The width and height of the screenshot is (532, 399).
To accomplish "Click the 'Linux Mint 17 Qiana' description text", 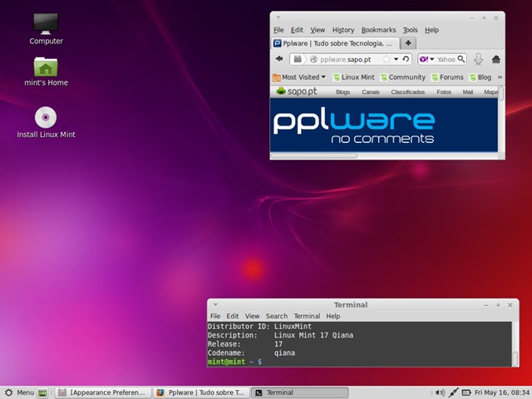I will pos(313,335).
